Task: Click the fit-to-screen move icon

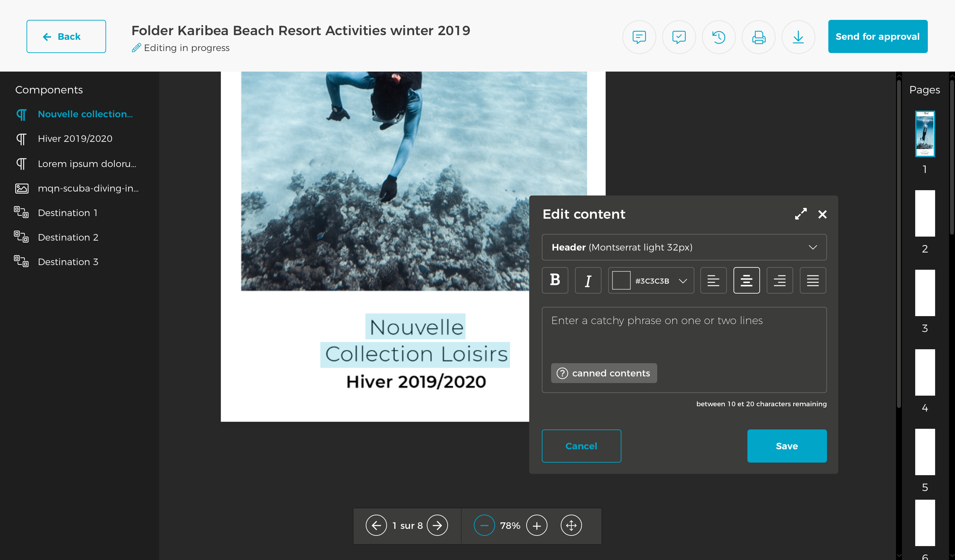Action: tap(571, 525)
